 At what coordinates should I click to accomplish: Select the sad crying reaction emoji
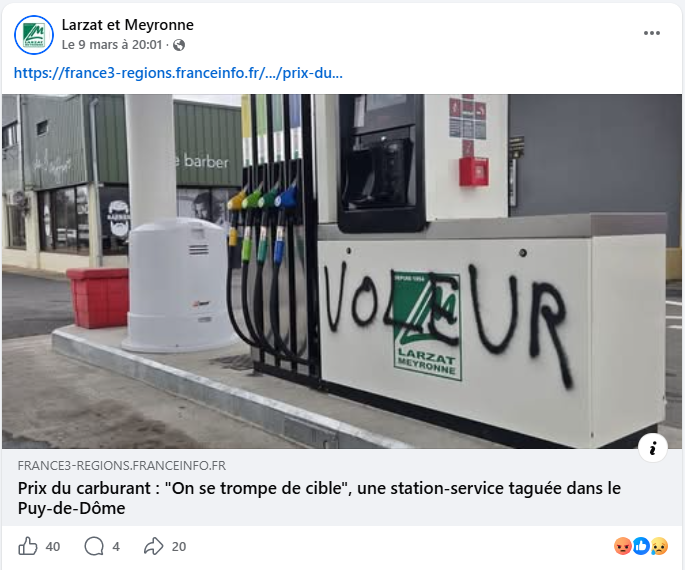(659, 546)
